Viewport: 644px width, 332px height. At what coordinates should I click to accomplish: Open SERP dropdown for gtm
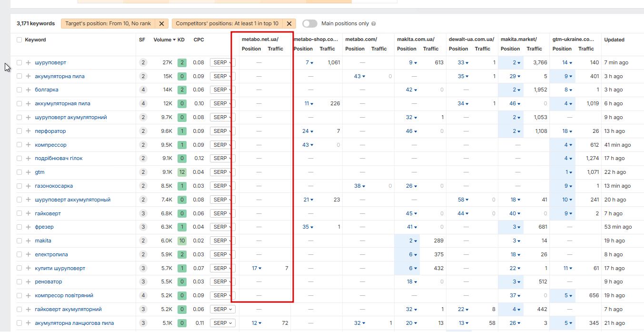[x=223, y=172]
